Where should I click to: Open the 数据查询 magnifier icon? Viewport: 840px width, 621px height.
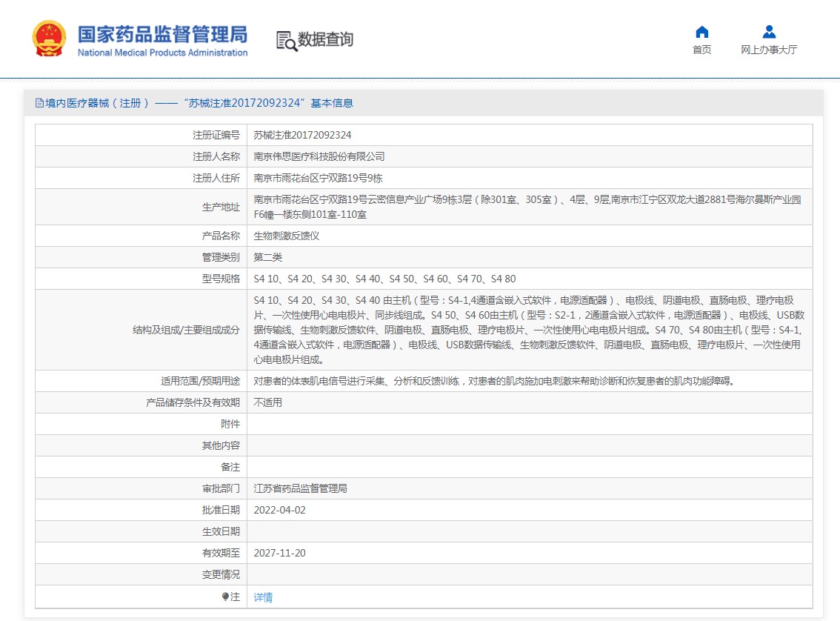point(287,41)
